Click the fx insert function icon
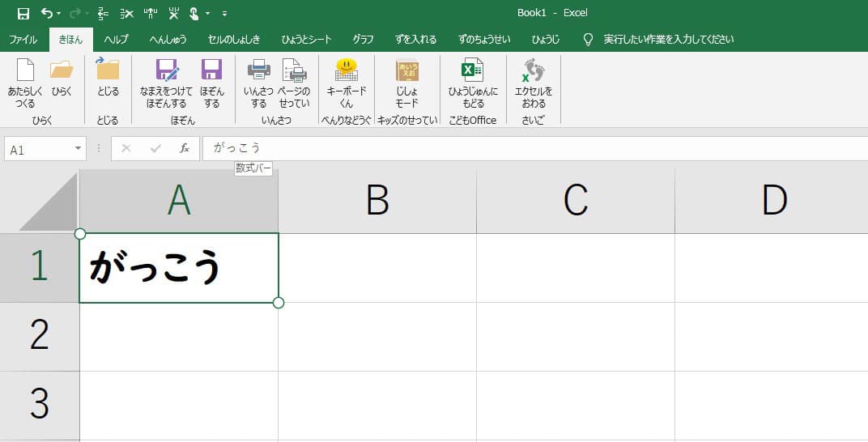 pos(185,148)
